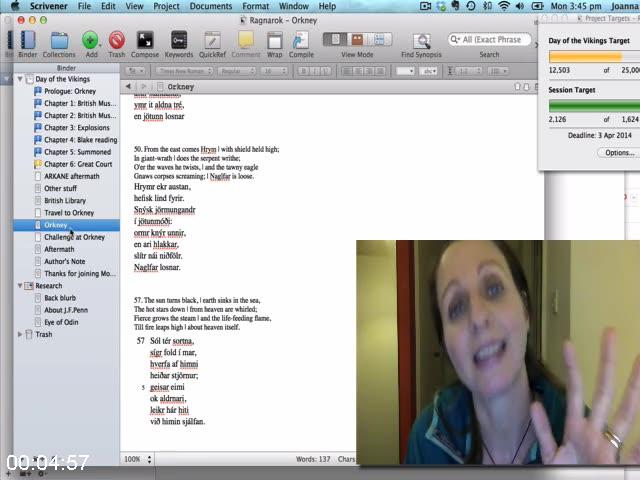
Task: Switch View Mode to corkboard
Action: [x=358, y=40]
